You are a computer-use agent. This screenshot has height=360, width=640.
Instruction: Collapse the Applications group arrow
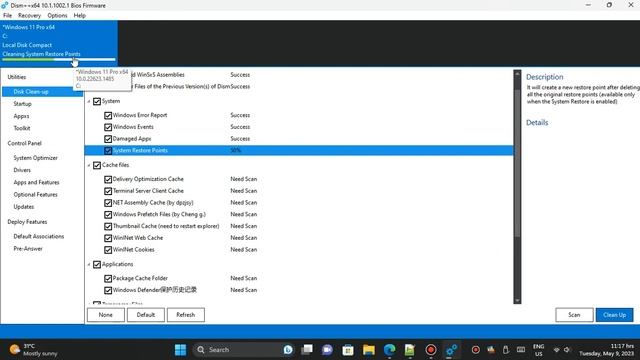point(89,264)
